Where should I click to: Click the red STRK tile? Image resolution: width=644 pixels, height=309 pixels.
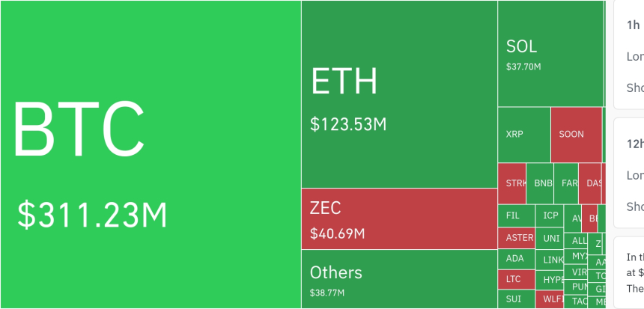point(512,183)
